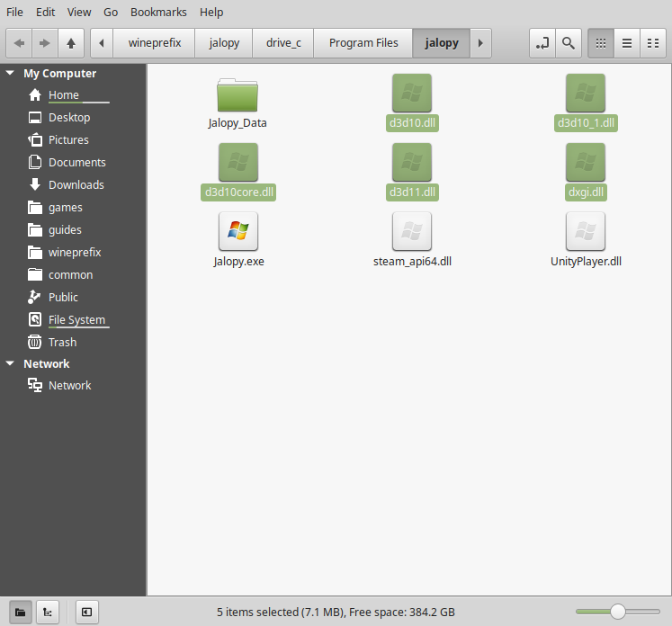This screenshot has width=672, height=626.
Task: Toggle the location entry mode
Action: pos(542,43)
